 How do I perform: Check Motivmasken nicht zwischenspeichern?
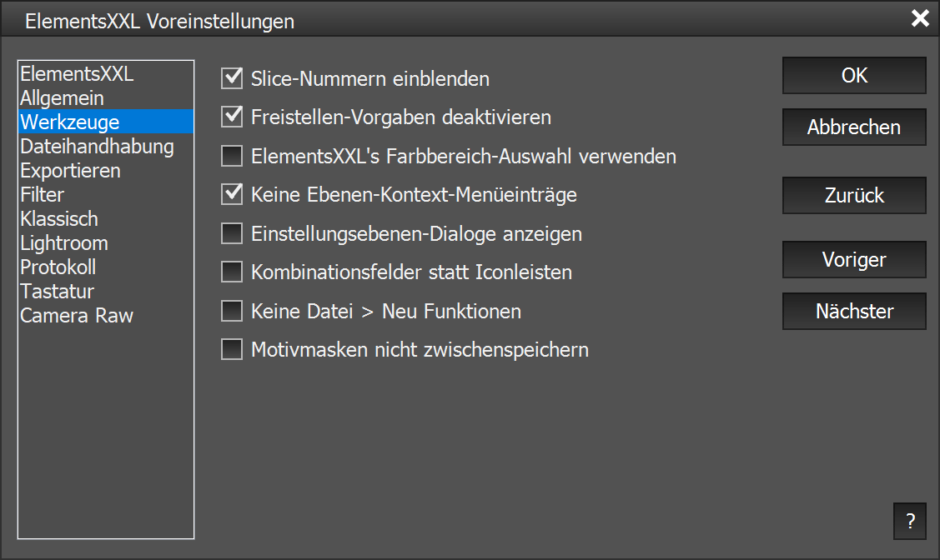231,350
